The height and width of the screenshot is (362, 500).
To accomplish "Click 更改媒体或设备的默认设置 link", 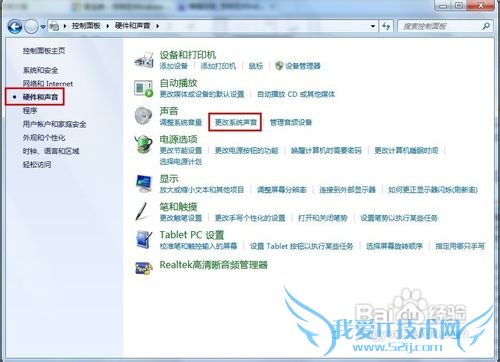I will pyautogui.click(x=202, y=94).
